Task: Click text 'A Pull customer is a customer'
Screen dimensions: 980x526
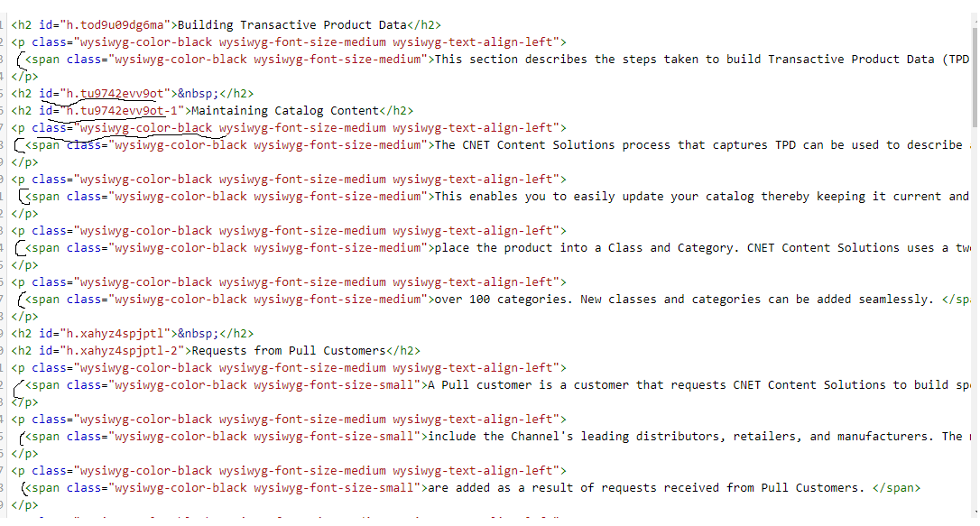Action: click(528, 385)
